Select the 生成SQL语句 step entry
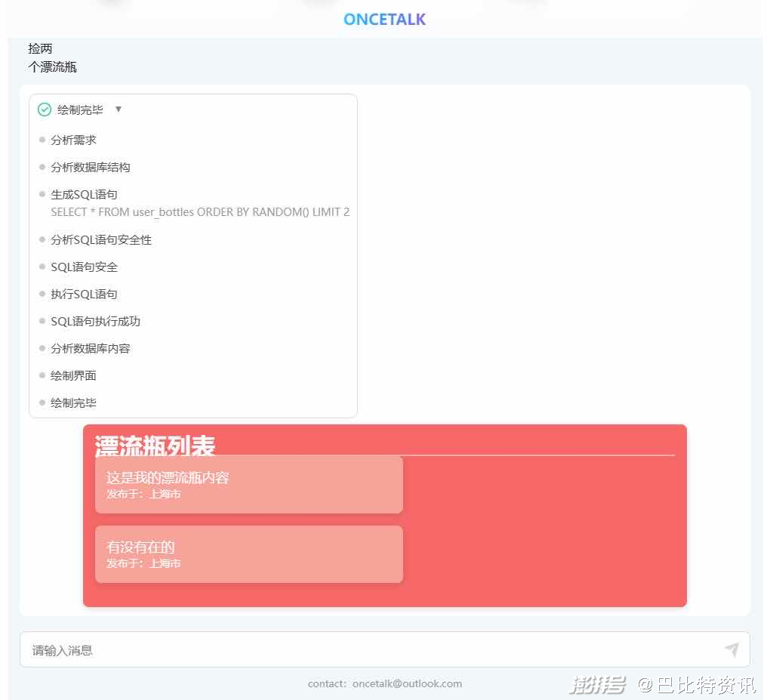Image resolution: width=767 pixels, height=700 pixels. click(84, 194)
